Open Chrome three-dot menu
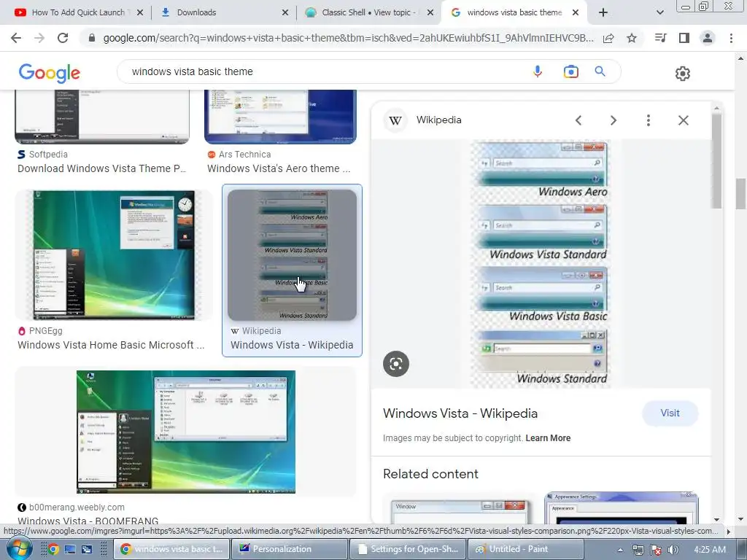The width and height of the screenshot is (747, 560). 731,38
